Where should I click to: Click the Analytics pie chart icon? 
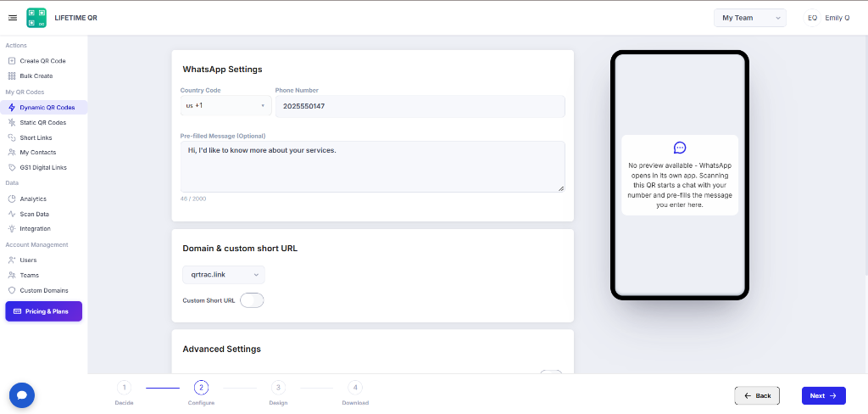click(x=12, y=199)
